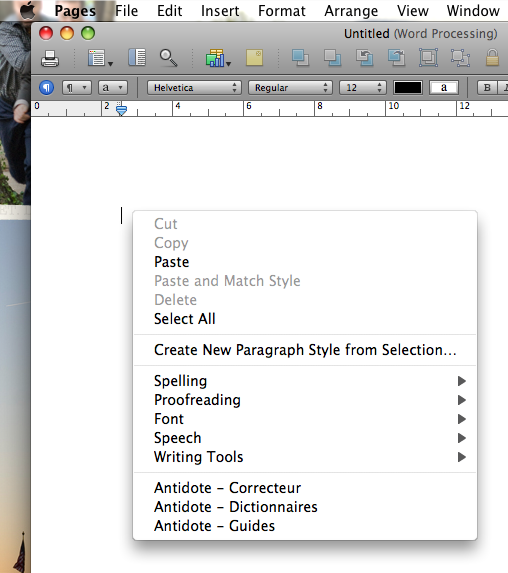Choose Select All from the context menu
Viewport: 508px width, 573px height.
coord(305,319)
